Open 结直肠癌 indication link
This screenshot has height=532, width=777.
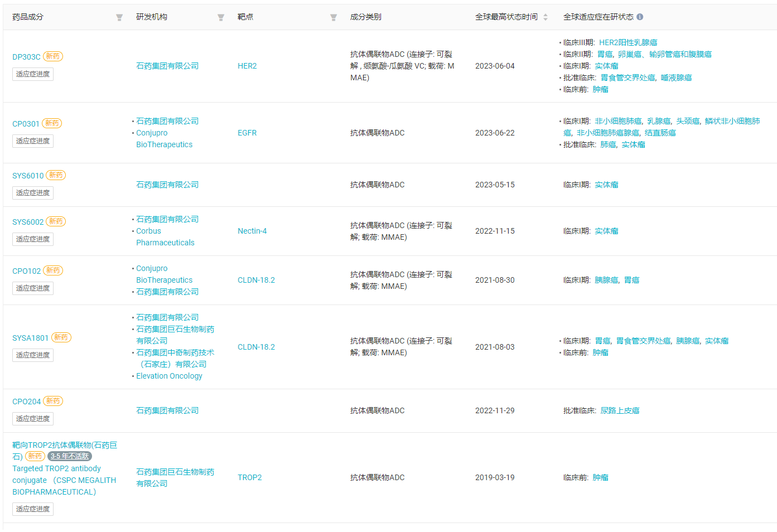[660, 133]
